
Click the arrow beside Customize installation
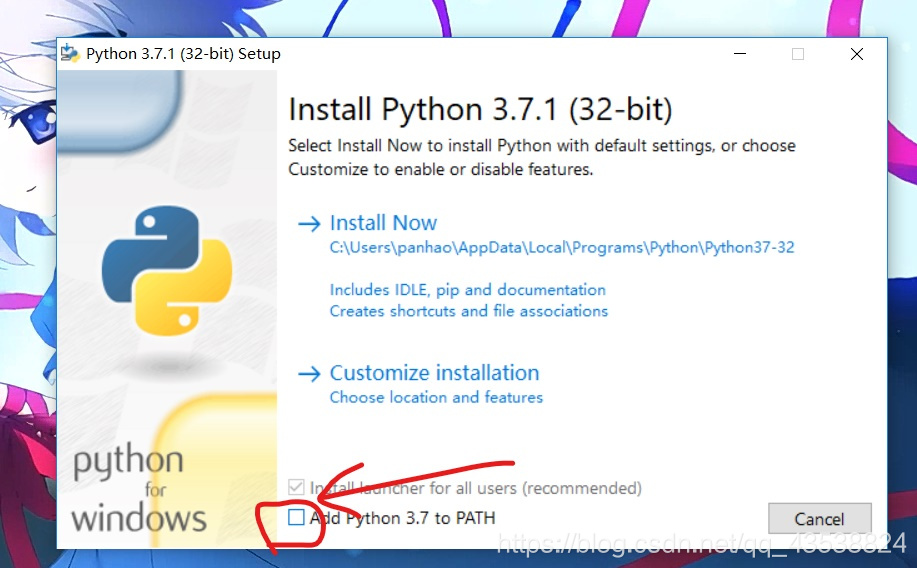point(309,373)
